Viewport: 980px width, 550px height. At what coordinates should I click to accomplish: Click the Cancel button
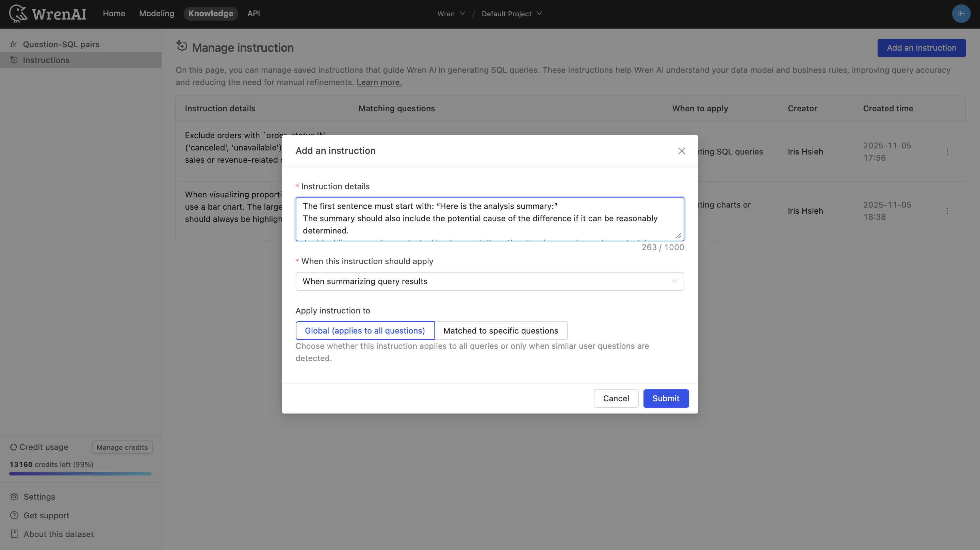coord(616,398)
